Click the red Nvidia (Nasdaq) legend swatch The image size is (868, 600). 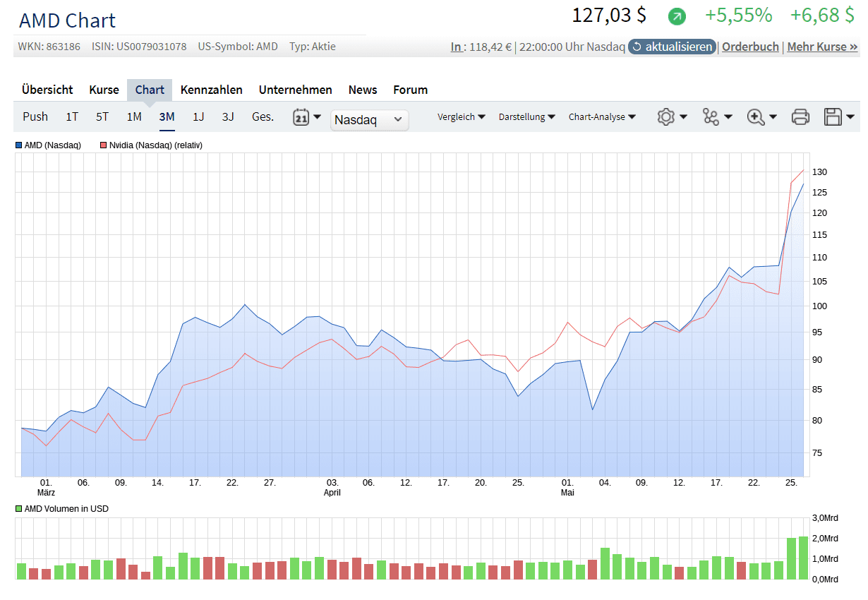(103, 145)
